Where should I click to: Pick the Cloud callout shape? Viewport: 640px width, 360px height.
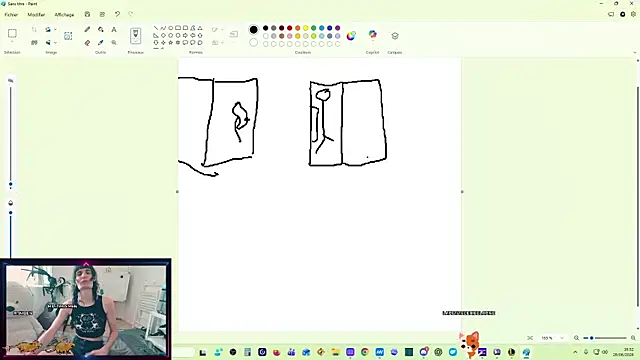tap(200, 42)
